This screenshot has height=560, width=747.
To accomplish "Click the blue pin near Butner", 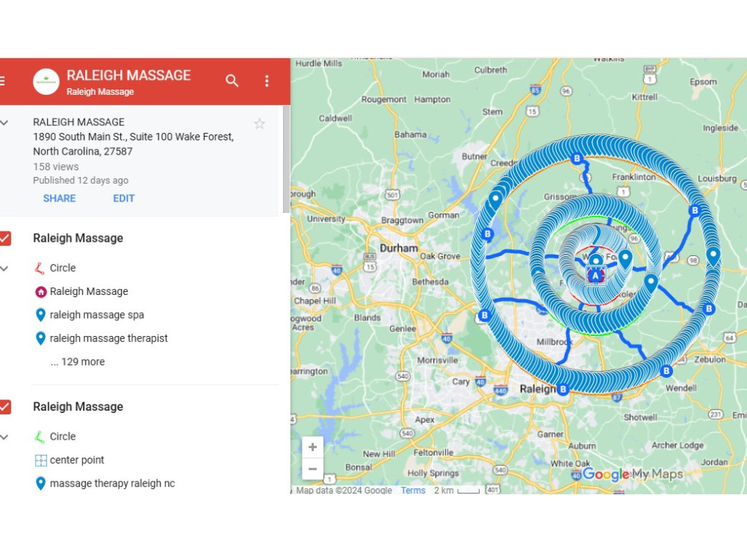I will (x=495, y=200).
